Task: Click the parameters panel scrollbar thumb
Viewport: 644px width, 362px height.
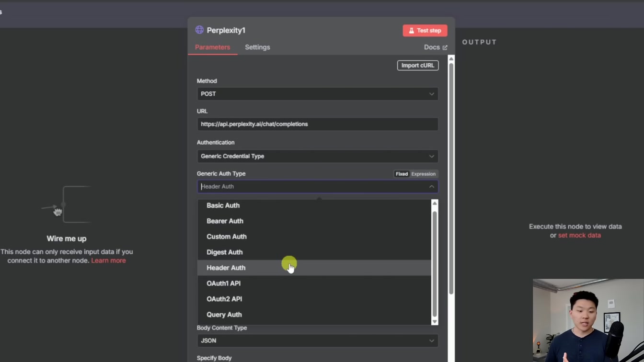Action: 451,178
